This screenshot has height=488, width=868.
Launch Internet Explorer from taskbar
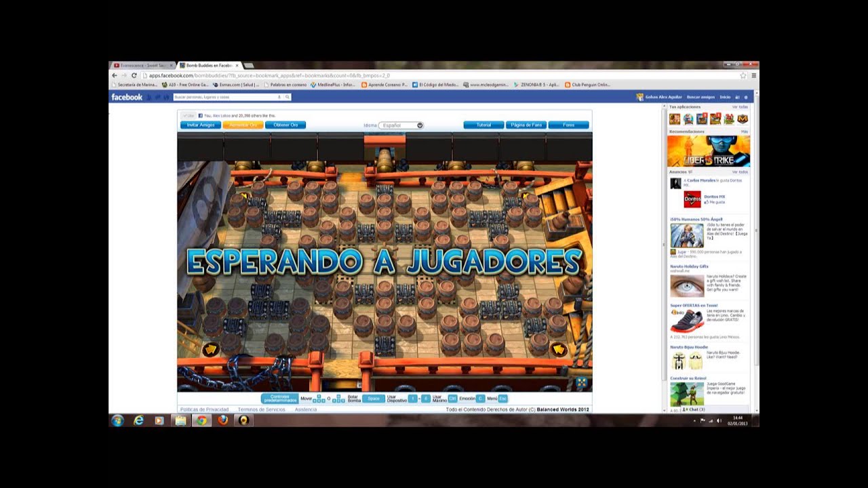[x=138, y=420]
